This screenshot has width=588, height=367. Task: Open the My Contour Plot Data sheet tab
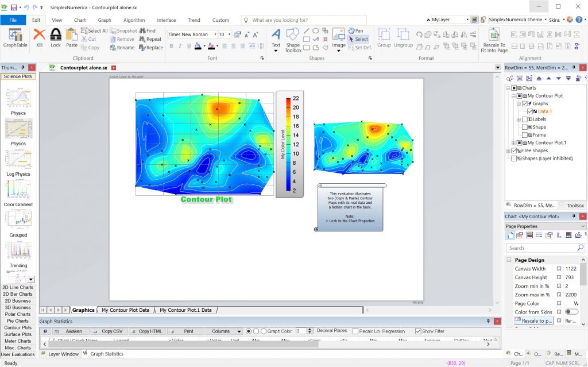click(x=125, y=310)
